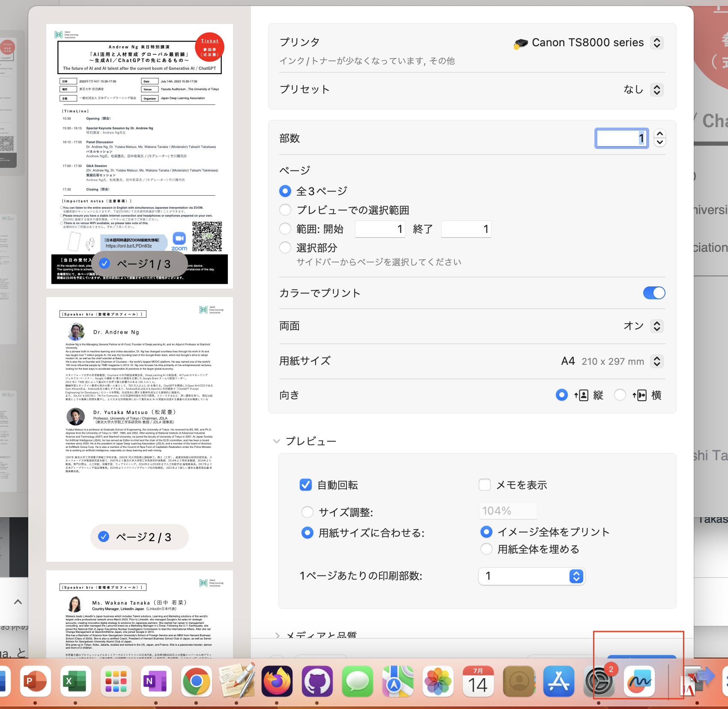Open the プリセット dropdown
Viewport: 728px width, 709px height.
click(657, 89)
